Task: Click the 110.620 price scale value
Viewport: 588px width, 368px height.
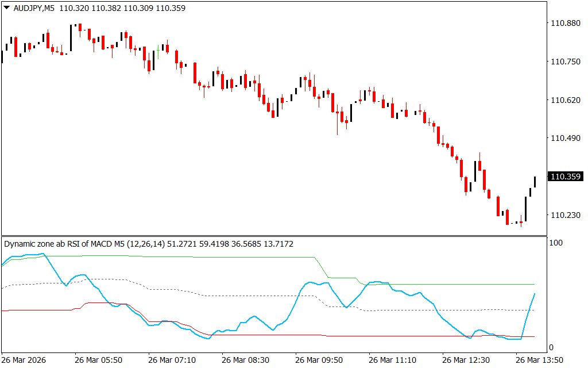Action: click(x=564, y=100)
